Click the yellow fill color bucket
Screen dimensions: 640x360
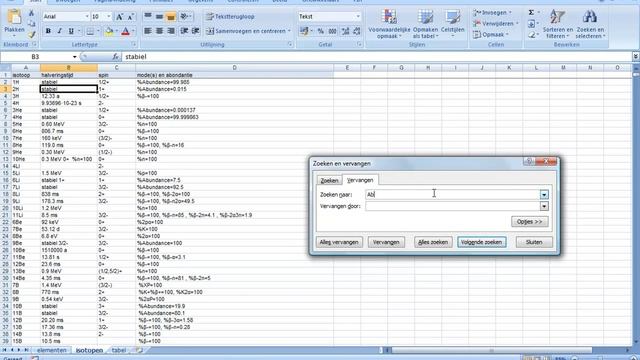tap(109, 31)
